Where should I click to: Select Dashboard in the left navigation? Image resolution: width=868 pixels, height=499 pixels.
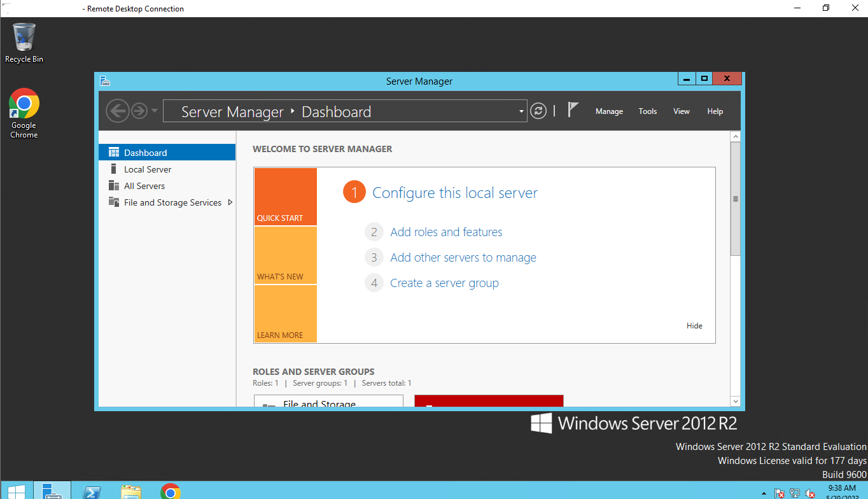coord(167,153)
